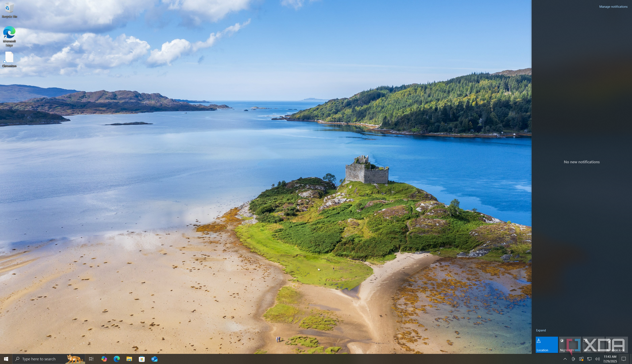Screen dimensions: 632x364
Task: Click the search highlights tiger image
Action: [x=75, y=359]
